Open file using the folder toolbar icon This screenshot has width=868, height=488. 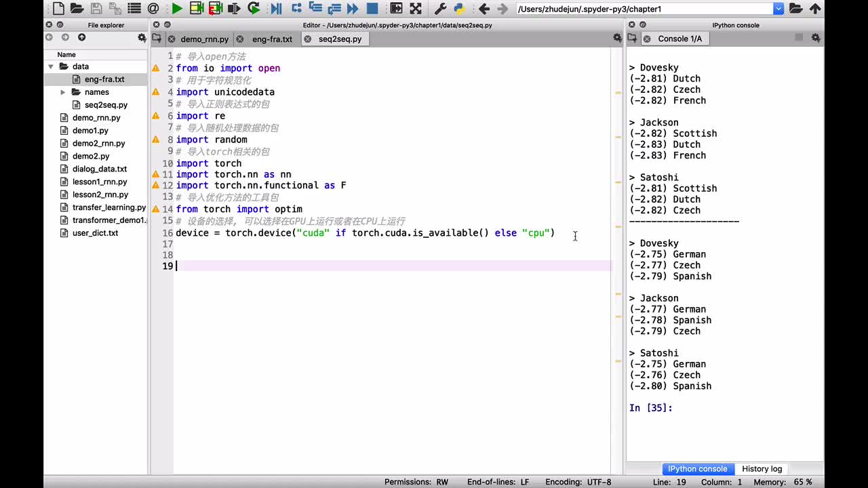tap(77, 9)
